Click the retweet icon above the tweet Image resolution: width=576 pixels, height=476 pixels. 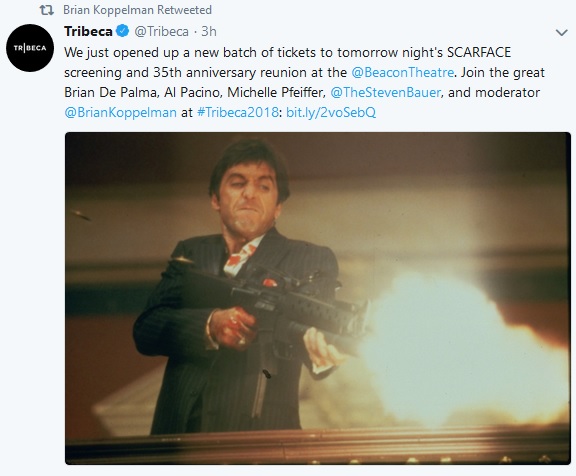(47, 10)
